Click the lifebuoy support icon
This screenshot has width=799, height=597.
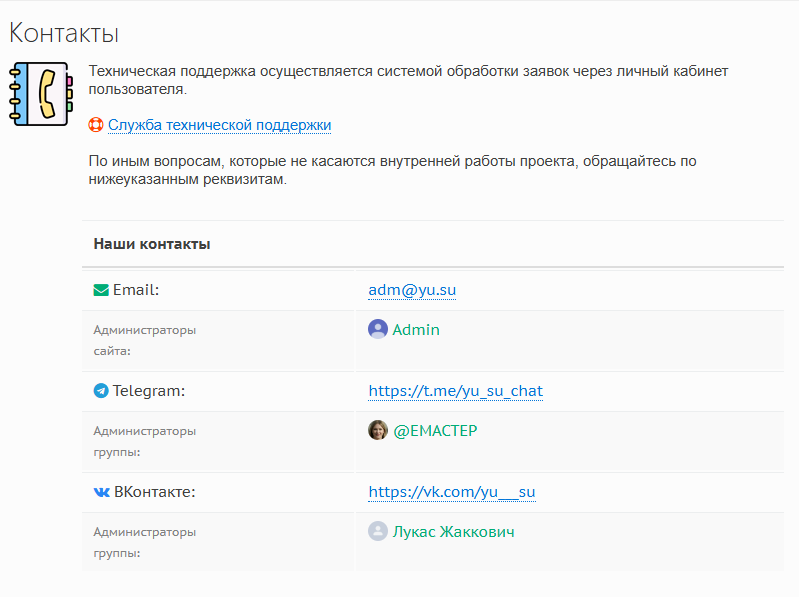pyautogui.click(x=96, y=125)
